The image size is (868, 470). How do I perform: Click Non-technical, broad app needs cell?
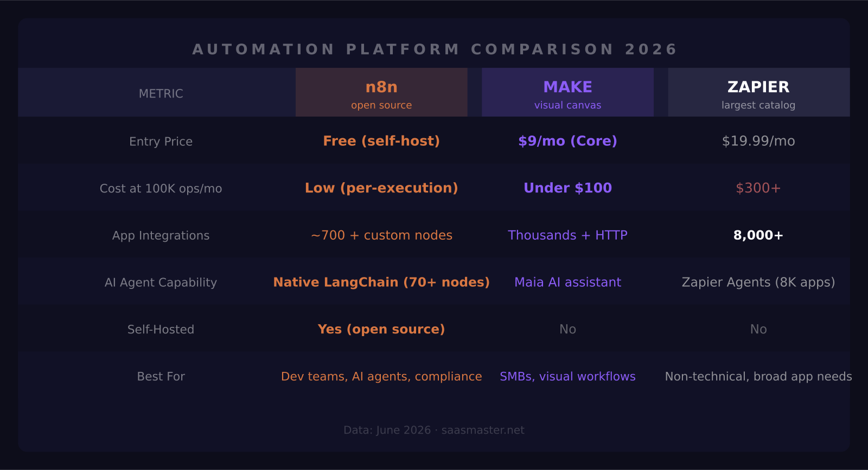758,376
